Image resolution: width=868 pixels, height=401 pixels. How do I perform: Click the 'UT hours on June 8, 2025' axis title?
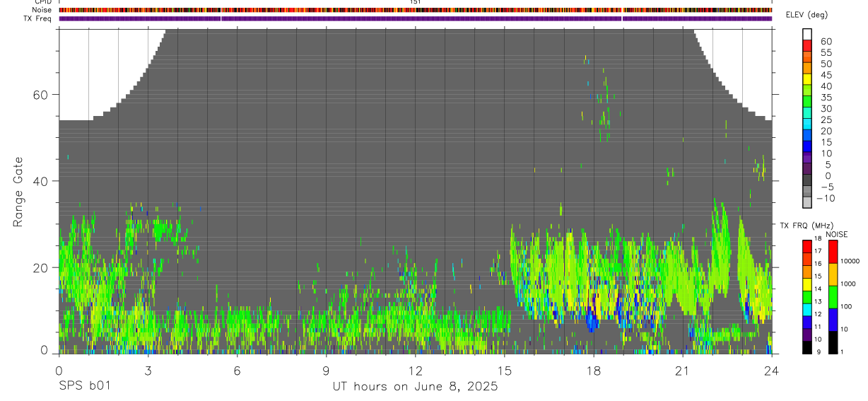click(x=416, y=386)
